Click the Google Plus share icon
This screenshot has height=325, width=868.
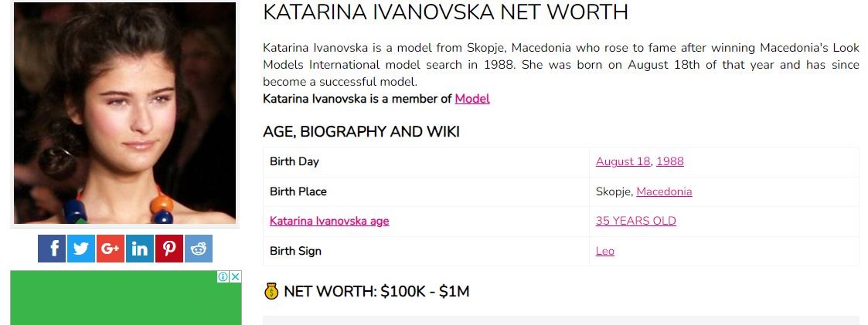pos(111,249)
